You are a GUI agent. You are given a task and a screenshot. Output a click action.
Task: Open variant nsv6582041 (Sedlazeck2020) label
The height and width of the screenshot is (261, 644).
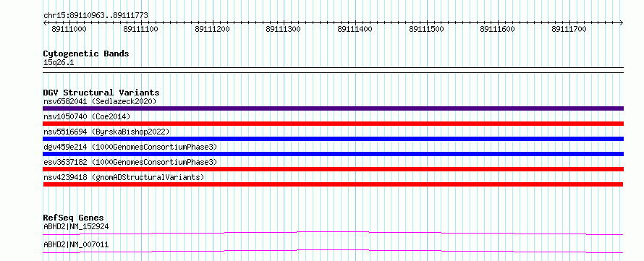pyautogui.click(x=100, y=101)
